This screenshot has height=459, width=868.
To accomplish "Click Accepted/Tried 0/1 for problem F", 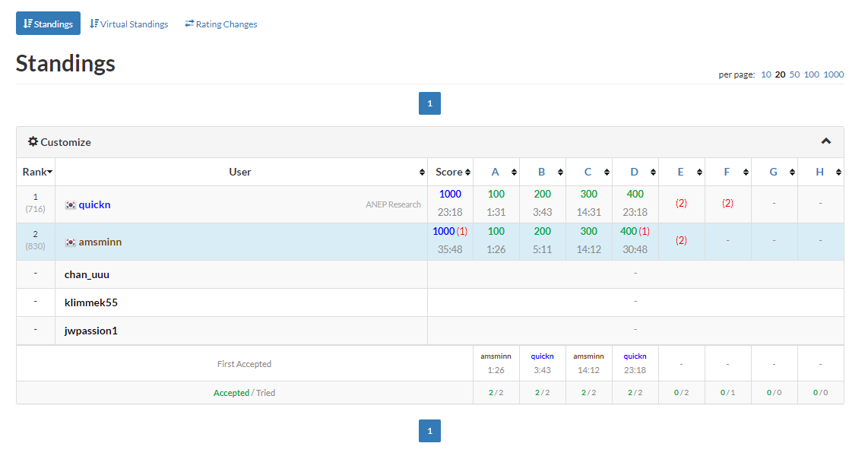I will point(727,393).
